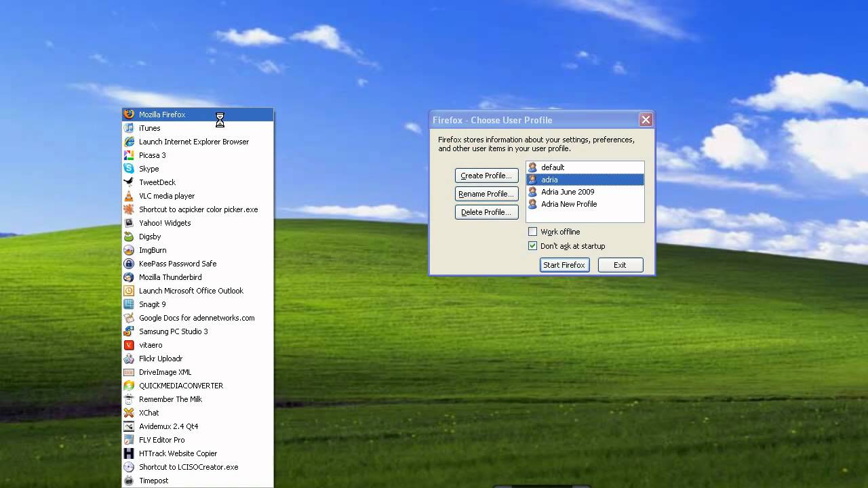Select the Adria June 2009 profile

[585, 192]
